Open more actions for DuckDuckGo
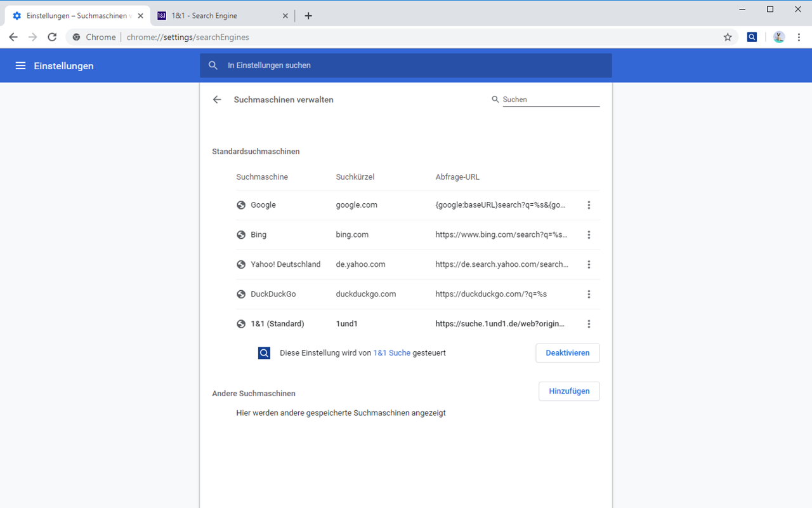The width and height of the screenshot is (812, 508). tap(589, 294)
